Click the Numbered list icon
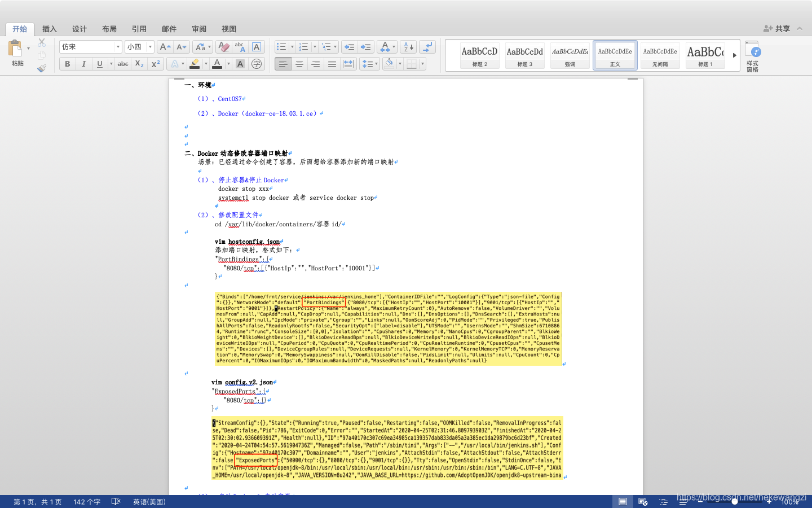Screen dimensions: 812x508 (303, 47)
